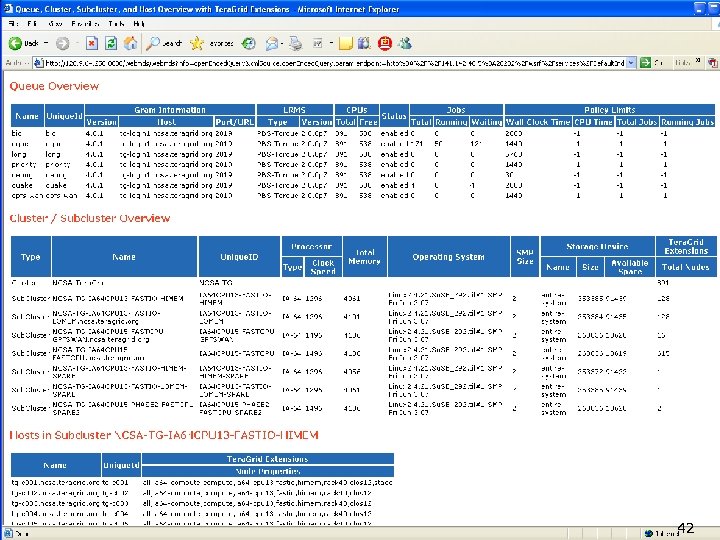The height and width of the screenshot is (540, 720).
Task: Go back with the Back button
Action: 24,44
